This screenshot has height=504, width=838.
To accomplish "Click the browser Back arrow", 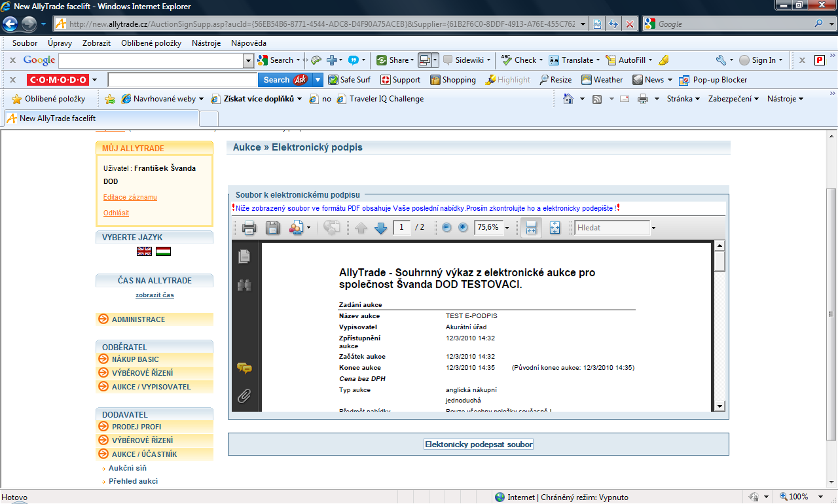I will [x=10, y=24].
